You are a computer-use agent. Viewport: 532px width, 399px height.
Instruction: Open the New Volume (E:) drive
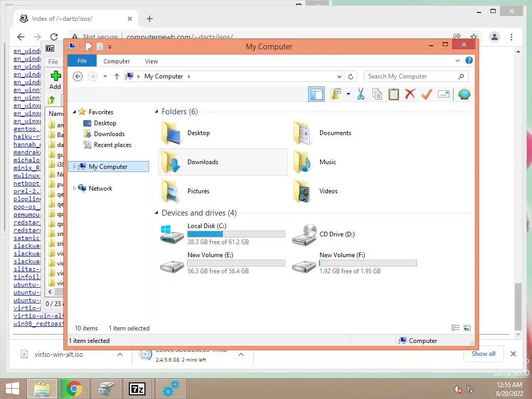click(222, 263)
